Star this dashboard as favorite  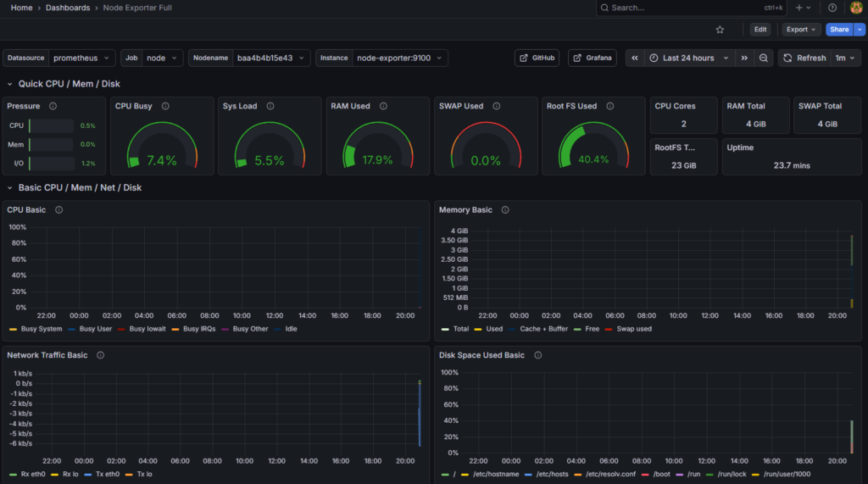pos(720,30)
